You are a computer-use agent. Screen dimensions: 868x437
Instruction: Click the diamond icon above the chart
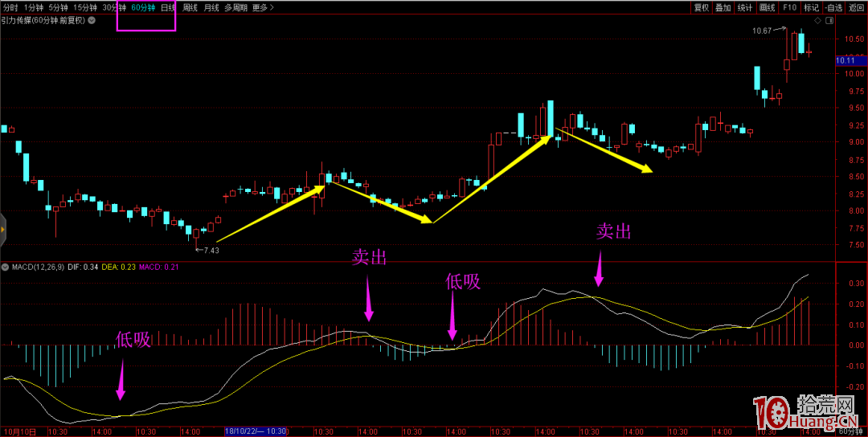pyautogui.click(x=817, y=20)
